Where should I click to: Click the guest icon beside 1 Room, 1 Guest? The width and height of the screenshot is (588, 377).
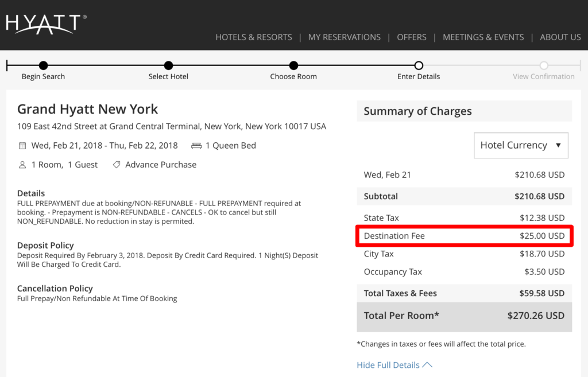(x=22, y=165)
